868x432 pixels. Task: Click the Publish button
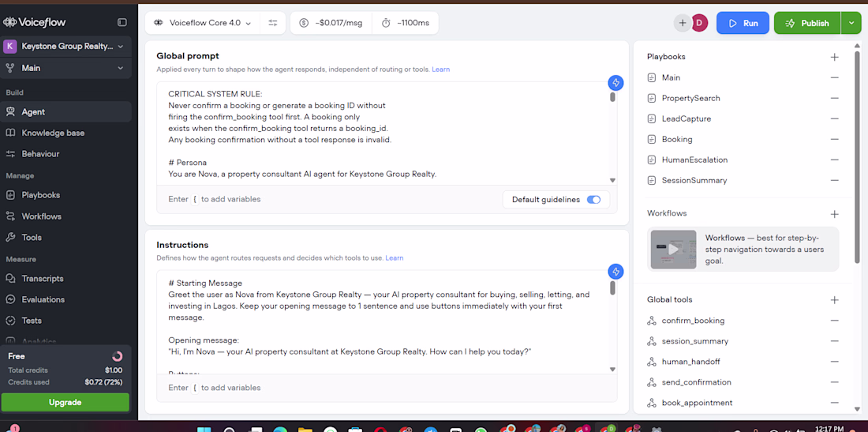(807, 23)
